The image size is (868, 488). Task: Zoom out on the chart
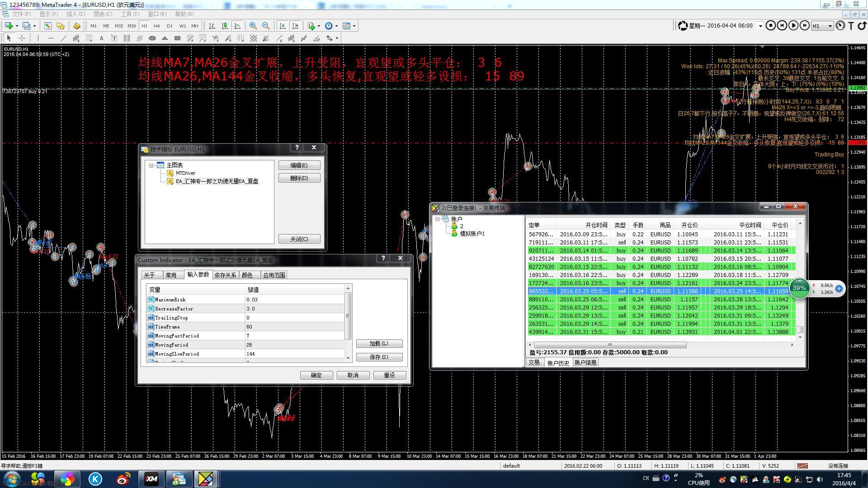(x=266, y=26)
